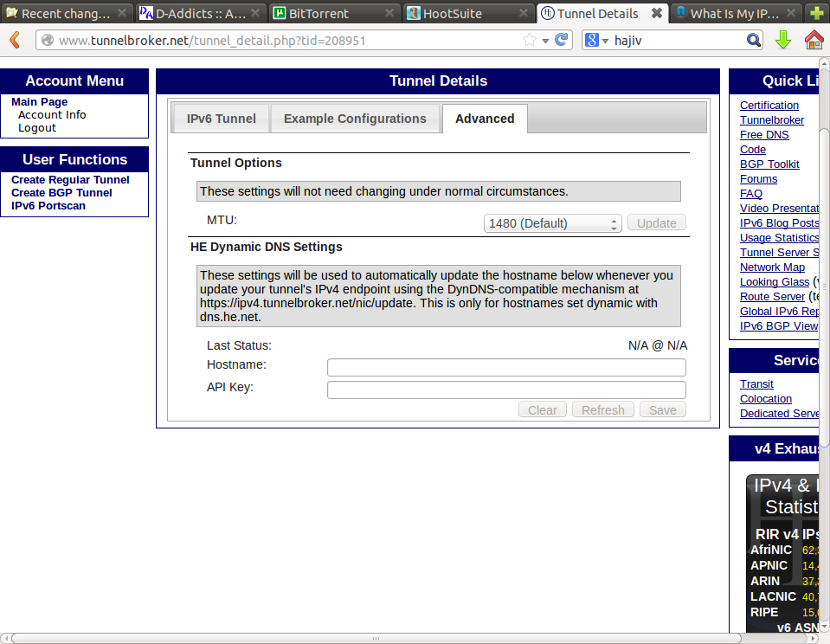
Task: Close the Tunnel Details tab
Action: pos(656,13)
